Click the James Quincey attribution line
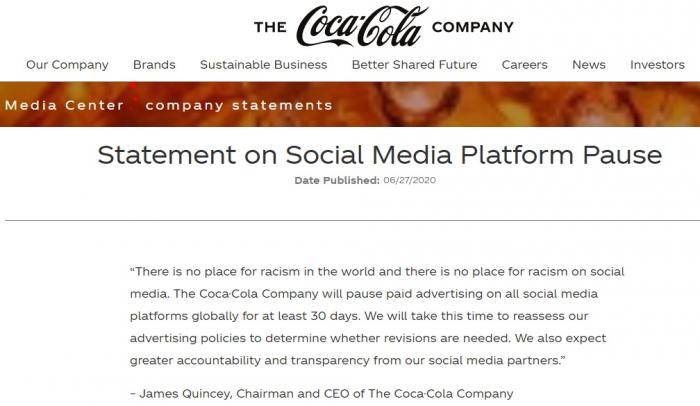Image resolution: width=700 pixels, height=406 pixels. click(322, 393)
